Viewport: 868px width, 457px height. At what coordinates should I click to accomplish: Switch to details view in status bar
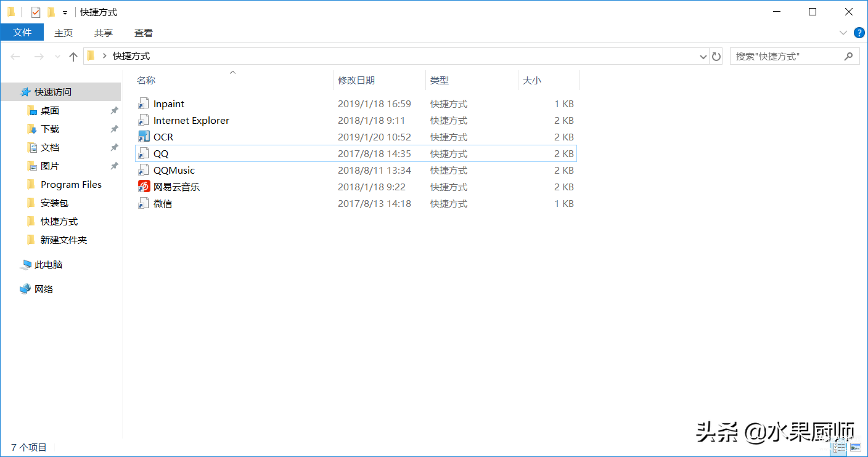tap(840, 447)
